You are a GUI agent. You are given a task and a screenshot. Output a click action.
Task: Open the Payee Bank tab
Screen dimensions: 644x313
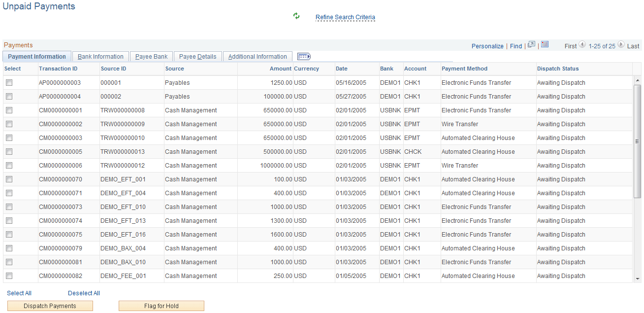pyautogui.click(x=151, y=56)
